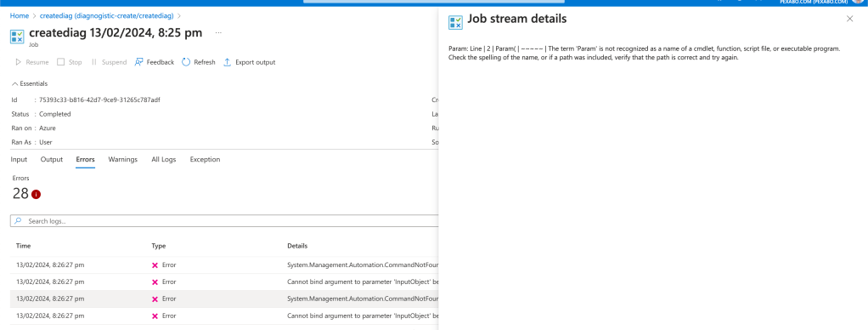The image size is (868, 330).
Task: Switch to the Warnings tab
Action: 123,159
